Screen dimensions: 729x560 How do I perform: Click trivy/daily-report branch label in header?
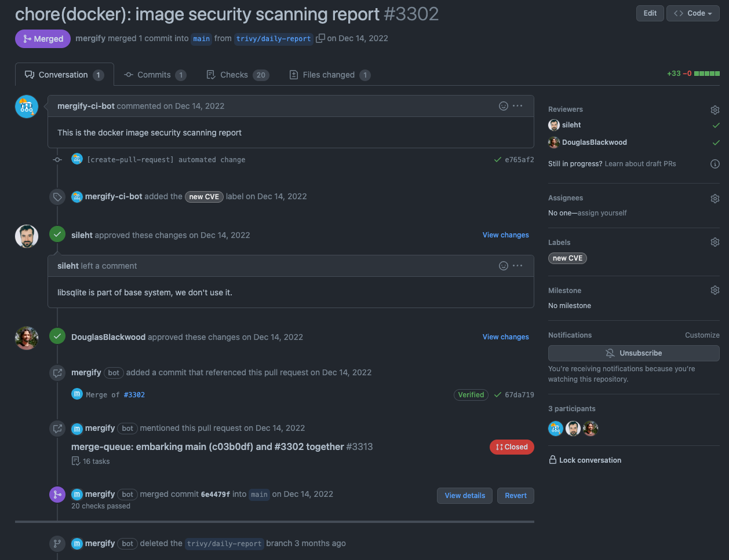click(274, 39)
